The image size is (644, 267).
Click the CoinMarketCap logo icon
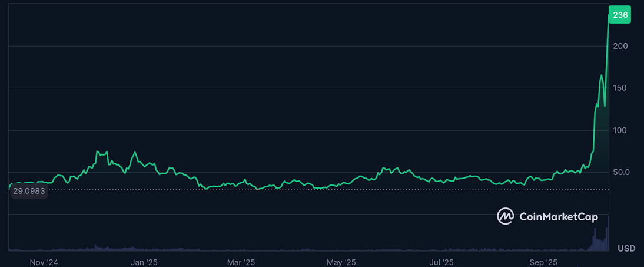(x=506, y=216)
